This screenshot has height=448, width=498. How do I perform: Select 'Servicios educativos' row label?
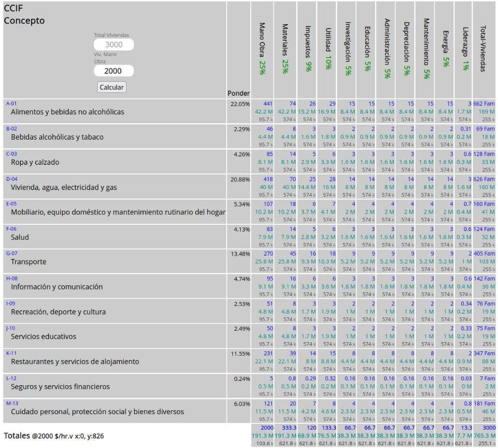click(43, 336)
